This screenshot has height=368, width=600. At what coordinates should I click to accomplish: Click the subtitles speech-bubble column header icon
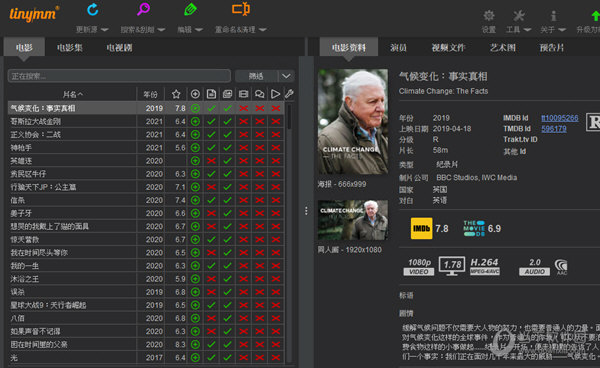tap(259, 94)
